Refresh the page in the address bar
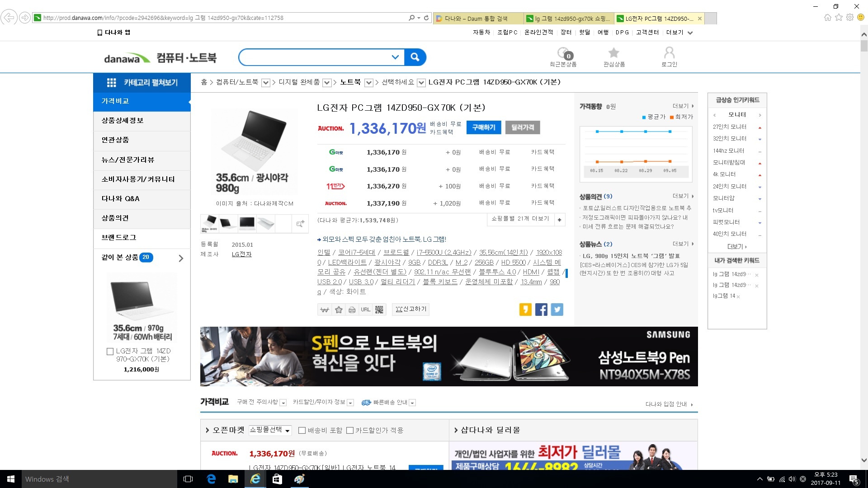Image resolution: width=868 pixels, height=488 pixels. pos(426,18)
